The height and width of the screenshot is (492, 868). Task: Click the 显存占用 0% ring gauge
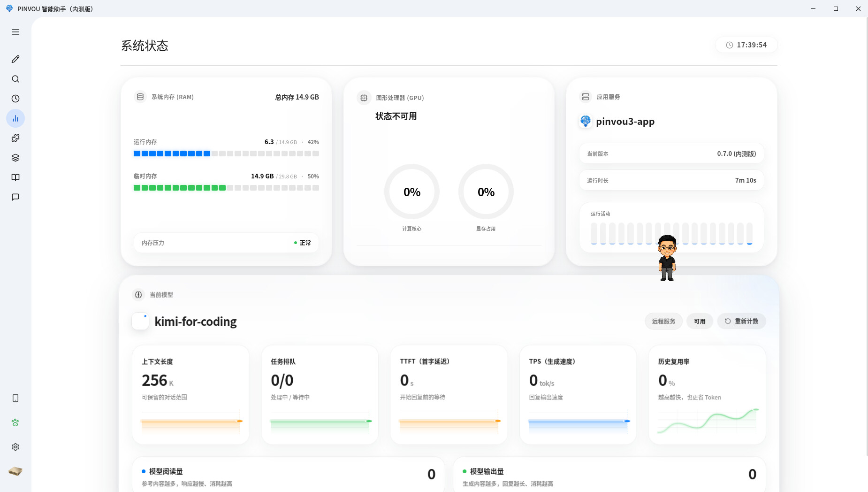point(486,192)
